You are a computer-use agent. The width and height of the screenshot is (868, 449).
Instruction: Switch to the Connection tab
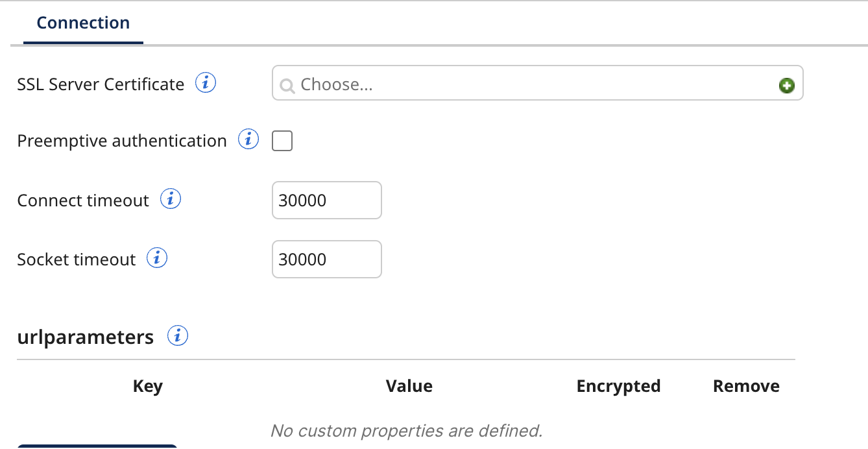coord(83,23)
